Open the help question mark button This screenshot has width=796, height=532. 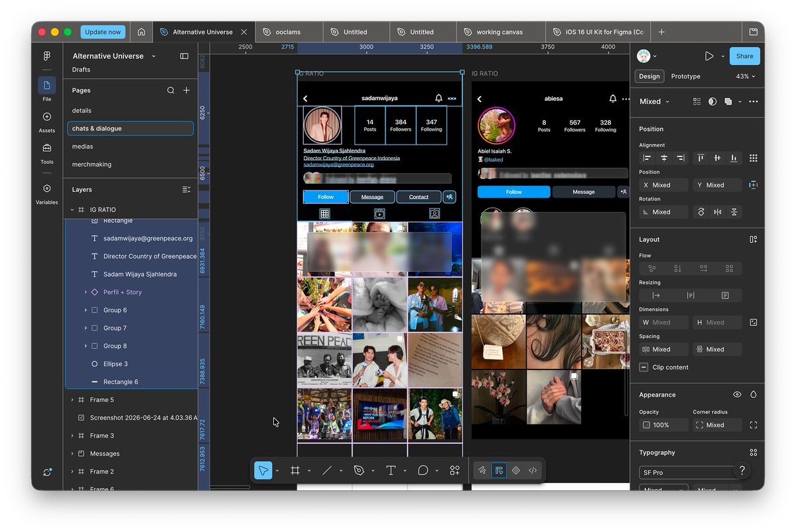tap(742, 470)
